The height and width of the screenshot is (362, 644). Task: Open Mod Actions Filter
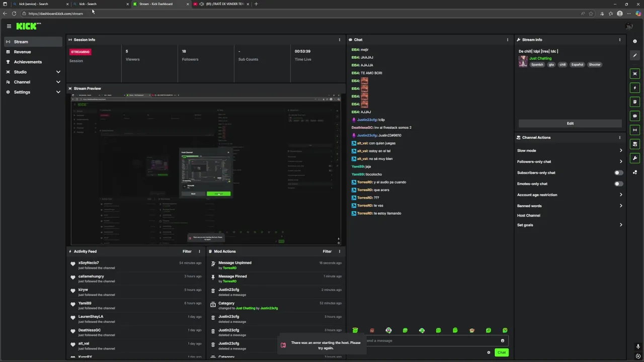click(x=327, y=251)
